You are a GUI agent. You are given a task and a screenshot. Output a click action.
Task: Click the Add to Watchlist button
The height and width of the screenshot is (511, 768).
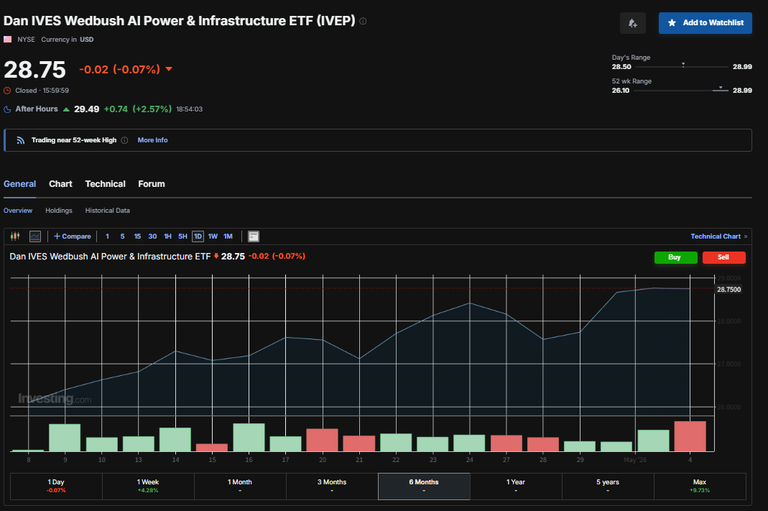[705, 23]
